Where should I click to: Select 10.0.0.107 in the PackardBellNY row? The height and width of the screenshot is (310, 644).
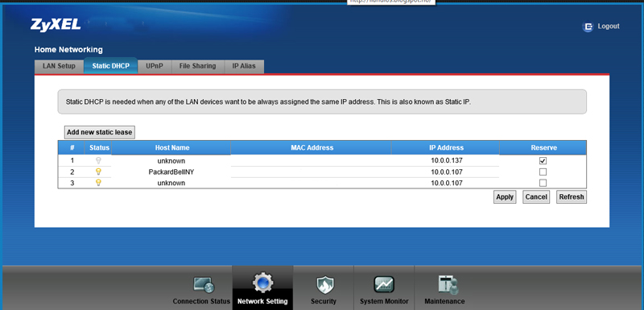coord(447,172)
